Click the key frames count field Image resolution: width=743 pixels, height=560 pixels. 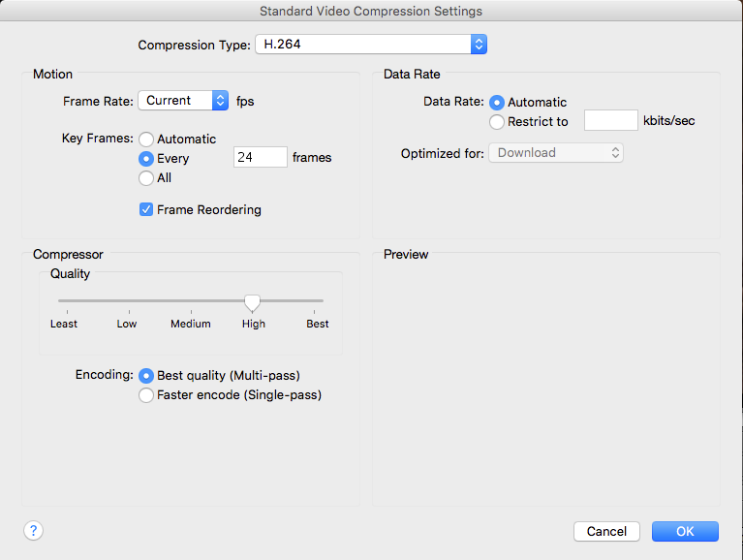tap(261, 157)
